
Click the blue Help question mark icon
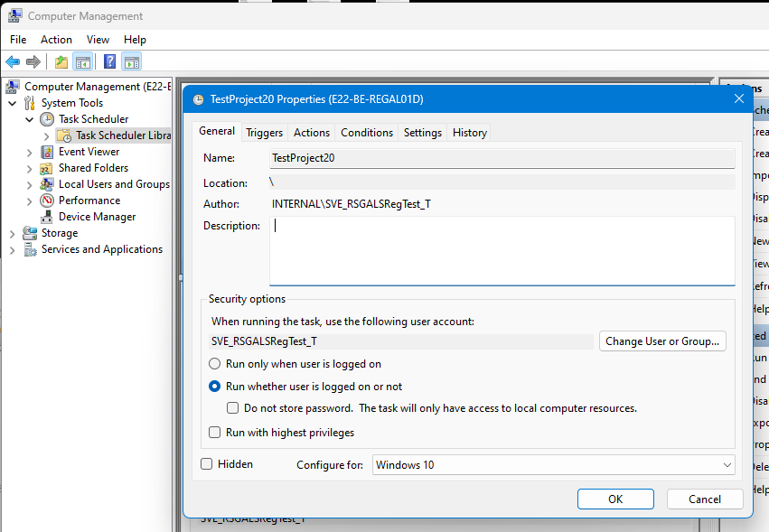tap(109, 62)
